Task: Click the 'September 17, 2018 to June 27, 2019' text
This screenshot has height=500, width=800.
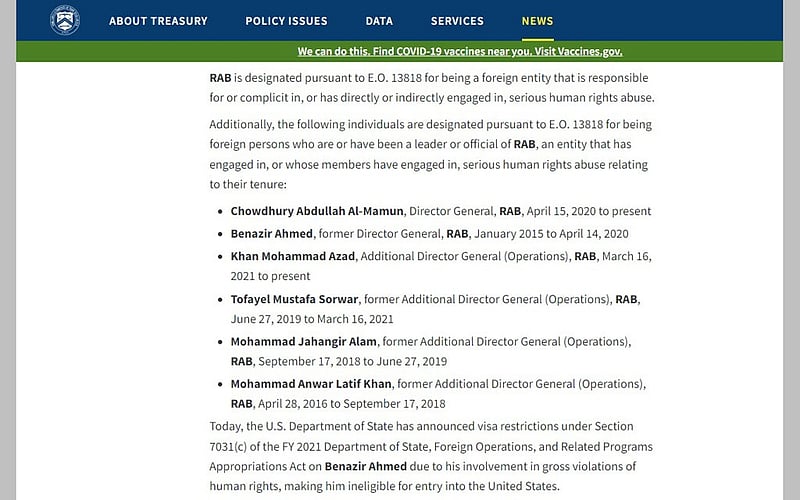Action: 353,362
